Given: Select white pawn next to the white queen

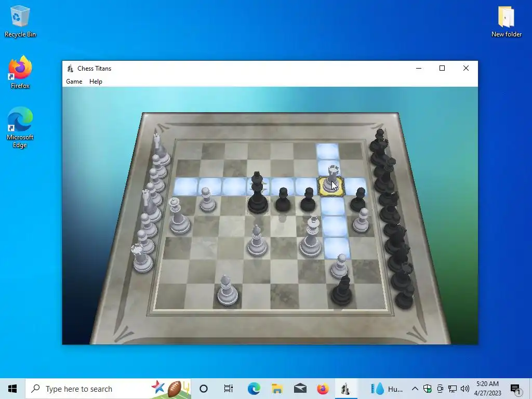Looking at the screenshot, I should [x=207, y=200].
